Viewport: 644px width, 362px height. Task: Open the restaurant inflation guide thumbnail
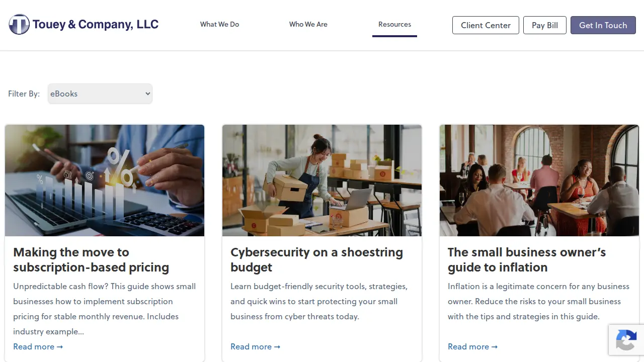tap(539, 180)
